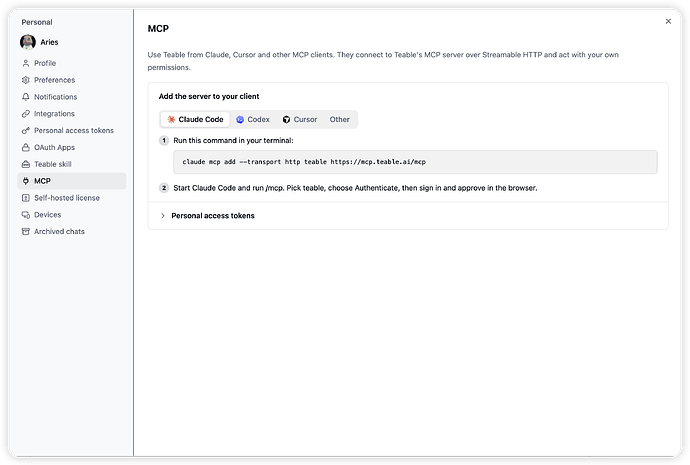Click the Self-hosted license icon
Viewport: 690px width, 465px height.
[x=26, y=198]
